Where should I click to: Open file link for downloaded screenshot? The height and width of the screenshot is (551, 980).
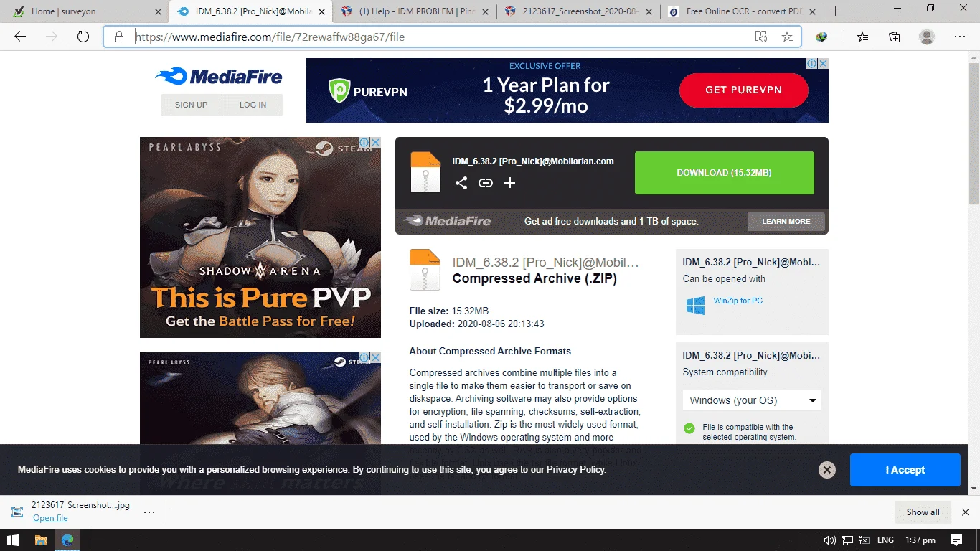point(50,518)
